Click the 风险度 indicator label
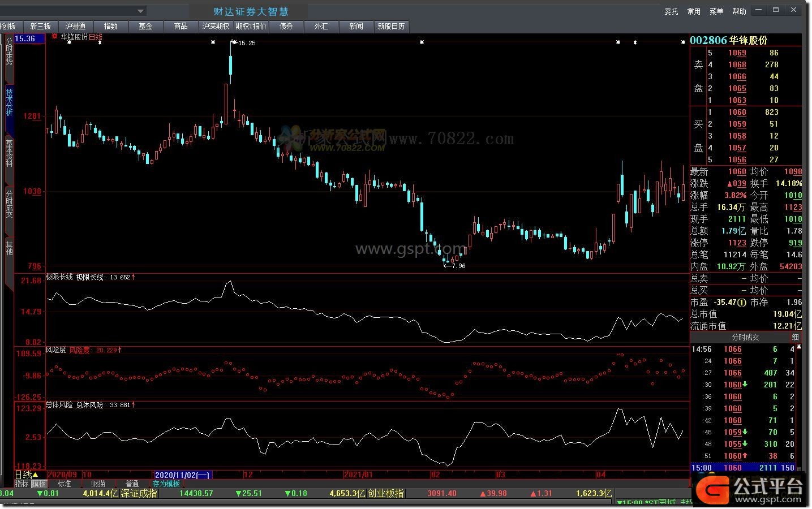812x509 pixels. tap(55, 350)
